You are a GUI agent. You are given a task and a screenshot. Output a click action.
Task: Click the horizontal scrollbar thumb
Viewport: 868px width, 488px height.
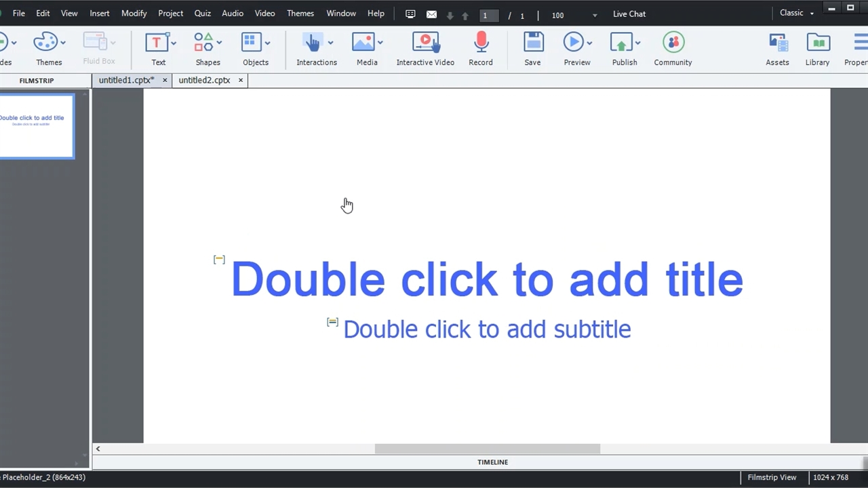tap(487, 449)
